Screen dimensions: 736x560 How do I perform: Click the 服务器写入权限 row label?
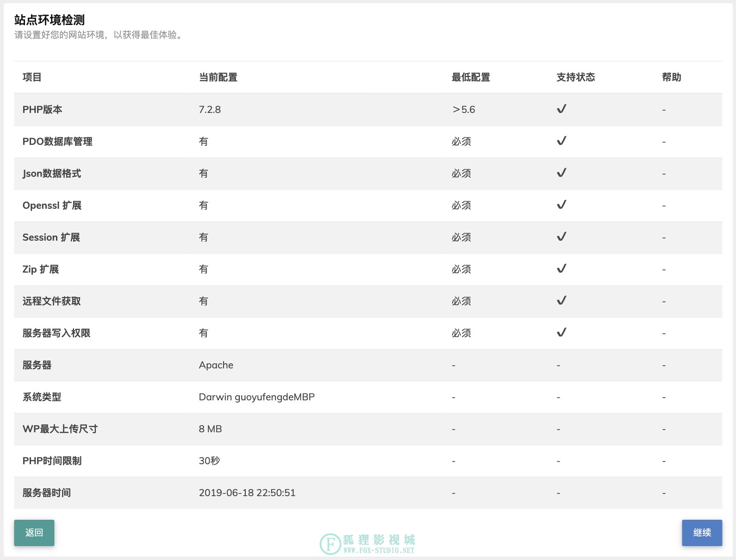point(56,333)
